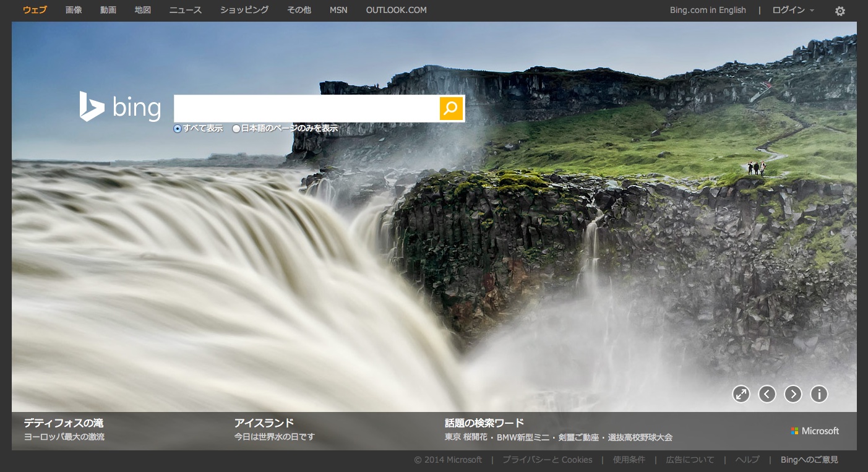Expand the background image to full screen
This screenshot has width=868, height=472.
tap(741, 394)
